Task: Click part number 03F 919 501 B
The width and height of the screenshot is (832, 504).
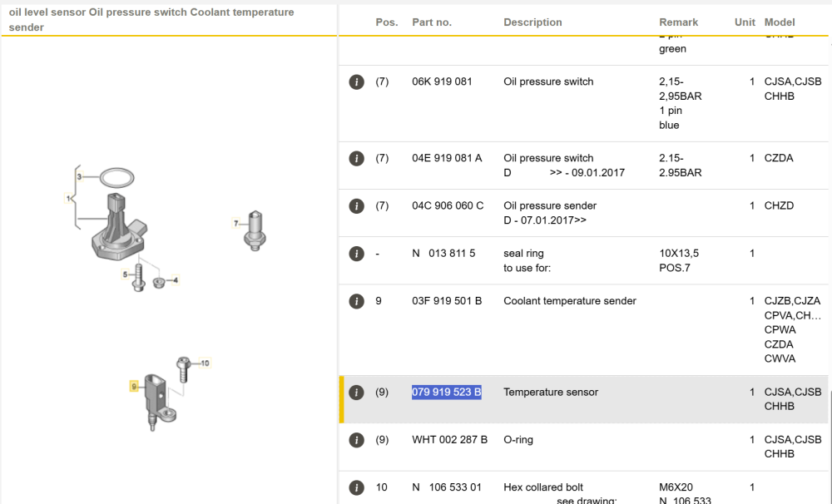Action: point(447,301)
